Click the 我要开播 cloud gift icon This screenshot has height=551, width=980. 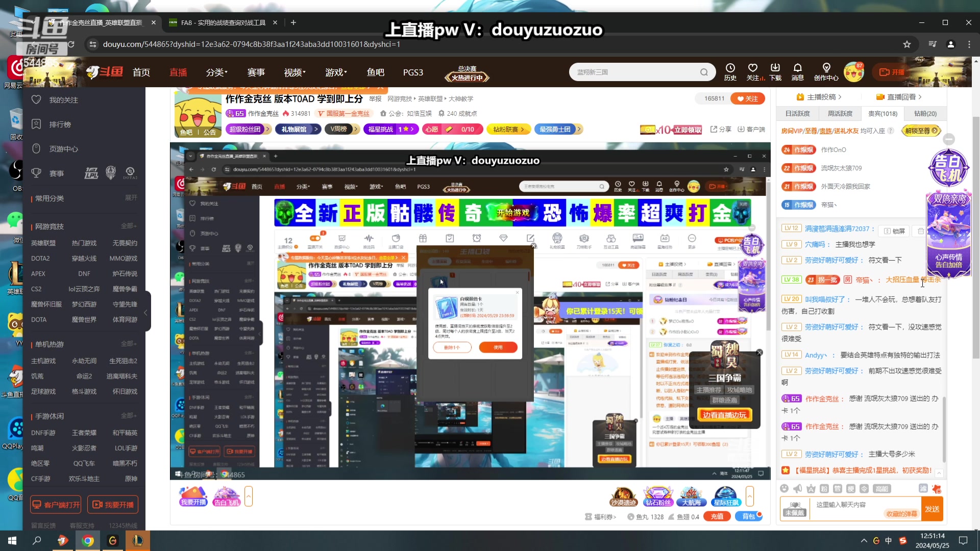point(193,496)
